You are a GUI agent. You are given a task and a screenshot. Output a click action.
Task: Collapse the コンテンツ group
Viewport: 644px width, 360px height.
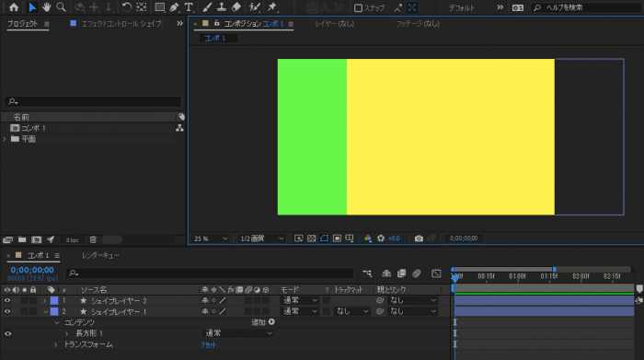click(57, 322)
